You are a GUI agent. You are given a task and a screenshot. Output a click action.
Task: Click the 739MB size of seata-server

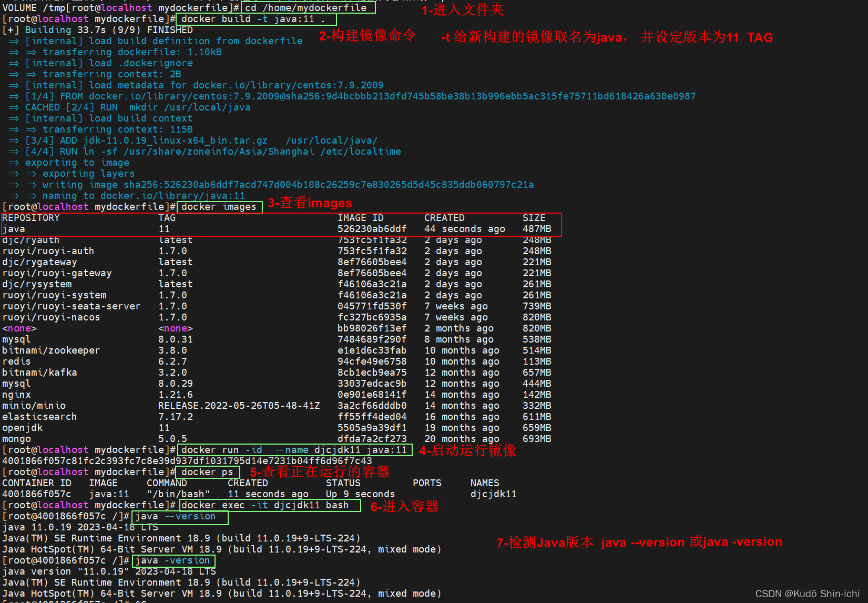pos(537,306)
